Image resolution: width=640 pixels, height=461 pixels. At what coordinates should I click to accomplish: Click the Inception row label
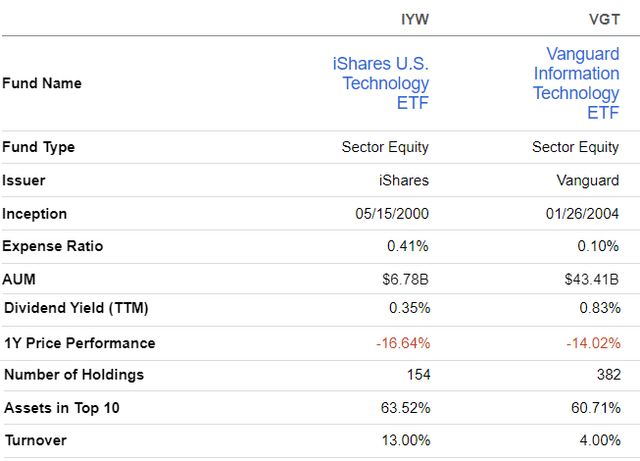[x=35, y=213]
